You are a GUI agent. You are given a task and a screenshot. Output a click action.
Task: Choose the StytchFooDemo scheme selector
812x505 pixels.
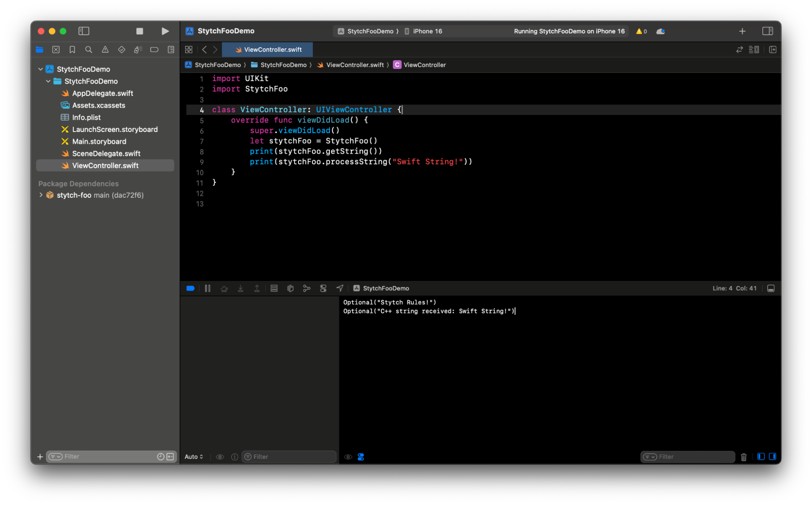click(x=366, y=31)
